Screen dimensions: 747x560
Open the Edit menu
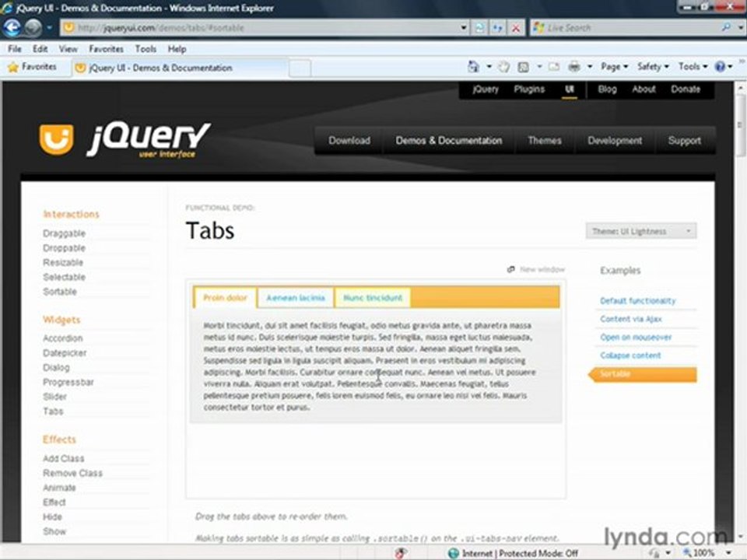coord(40,48)
